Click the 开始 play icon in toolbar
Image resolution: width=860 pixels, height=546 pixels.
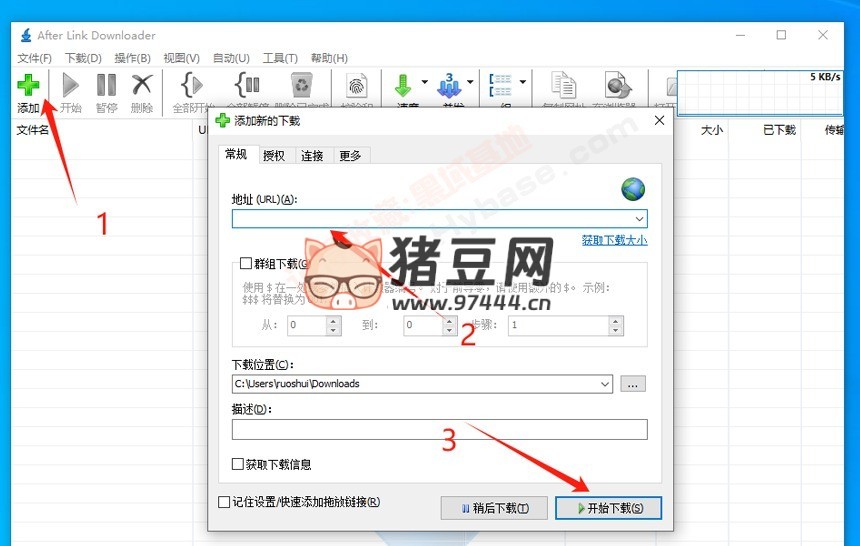tap(71, 86)
